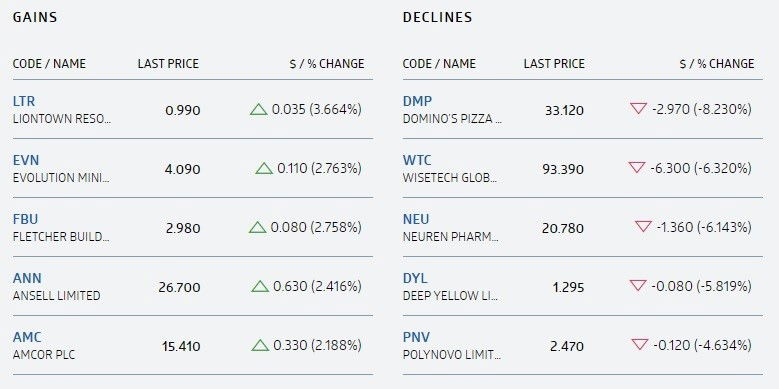This screenshot has height=389, width=779.
Task: Click the Gains section heading
Action: [x=35, y=17]
